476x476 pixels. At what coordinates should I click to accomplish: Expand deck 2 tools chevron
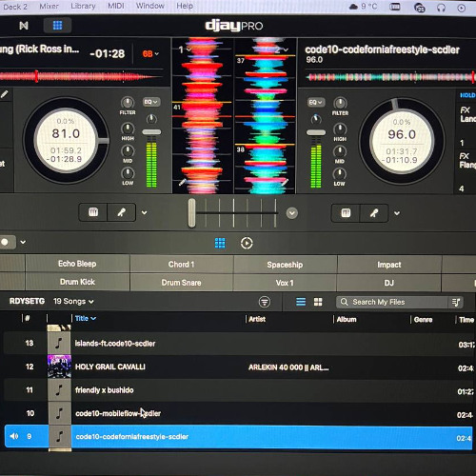click(x=397, y=213)
